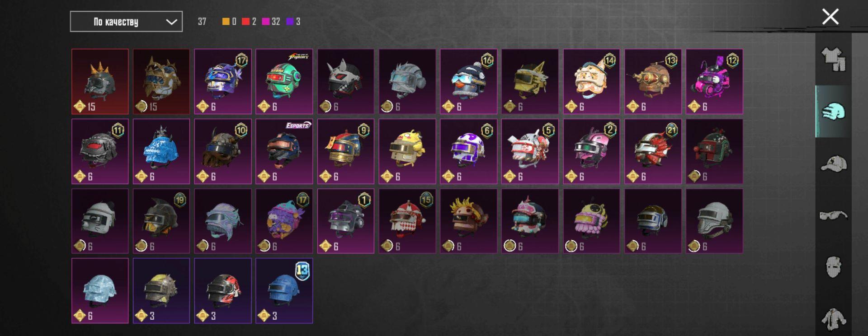Select the helmet category in sidebar
This screenshot has width=868, height=336.
point(833,111)
